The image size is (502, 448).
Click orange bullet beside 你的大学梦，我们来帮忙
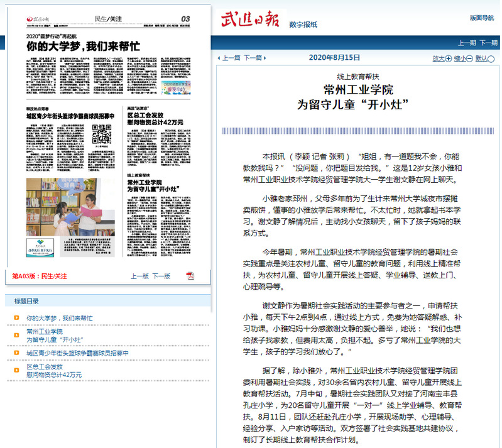[x=16, y=318]
